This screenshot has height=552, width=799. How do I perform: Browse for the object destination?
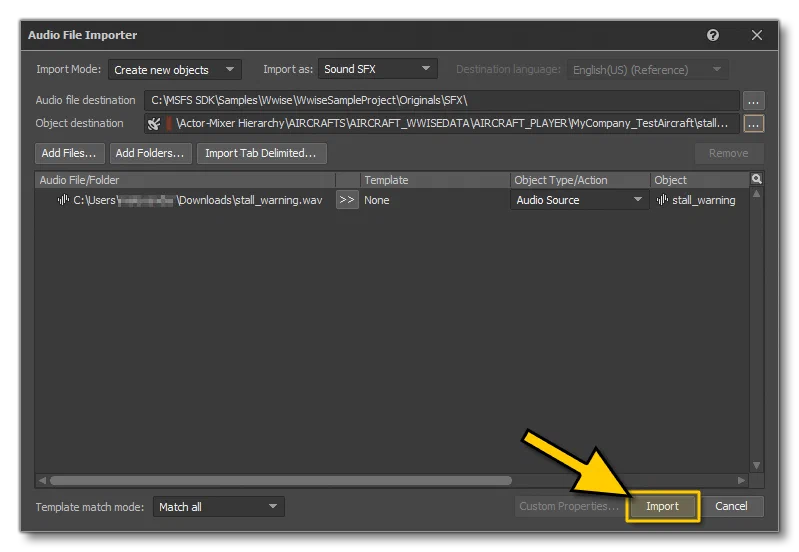coord(754,124)
